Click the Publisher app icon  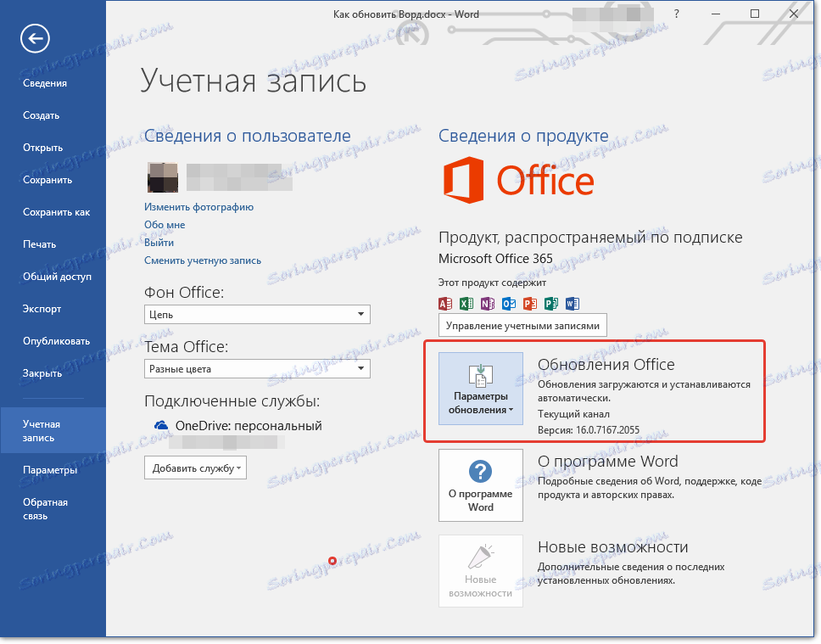(551, 304)
